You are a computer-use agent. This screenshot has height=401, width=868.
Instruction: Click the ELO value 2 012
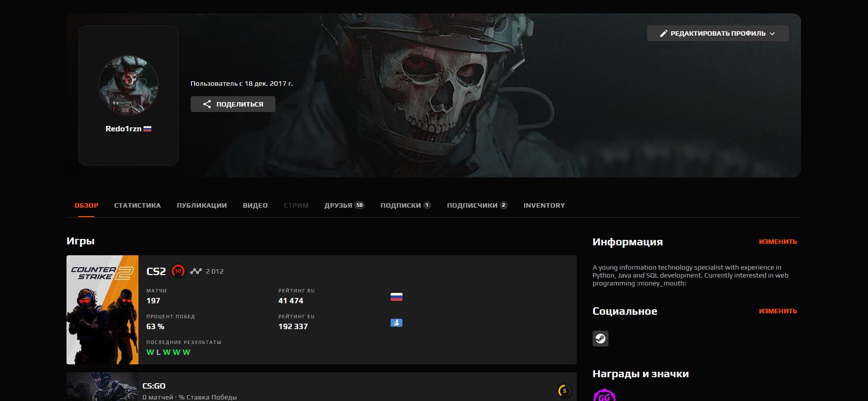(x=215, y=271)
